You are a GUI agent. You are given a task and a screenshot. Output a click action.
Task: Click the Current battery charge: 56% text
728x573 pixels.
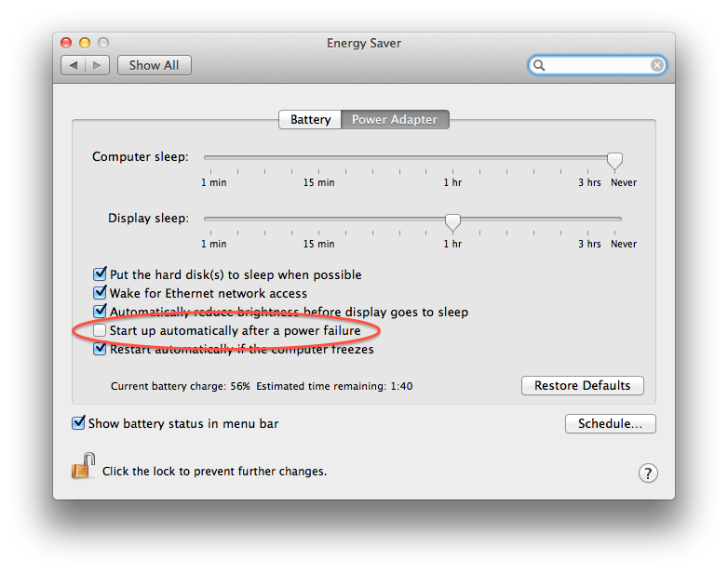(181, 386)
